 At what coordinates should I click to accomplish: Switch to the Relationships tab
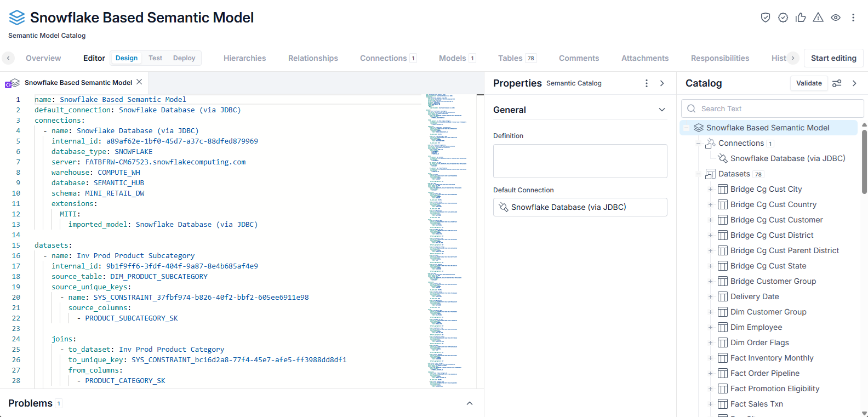click(x=313, y=58)
